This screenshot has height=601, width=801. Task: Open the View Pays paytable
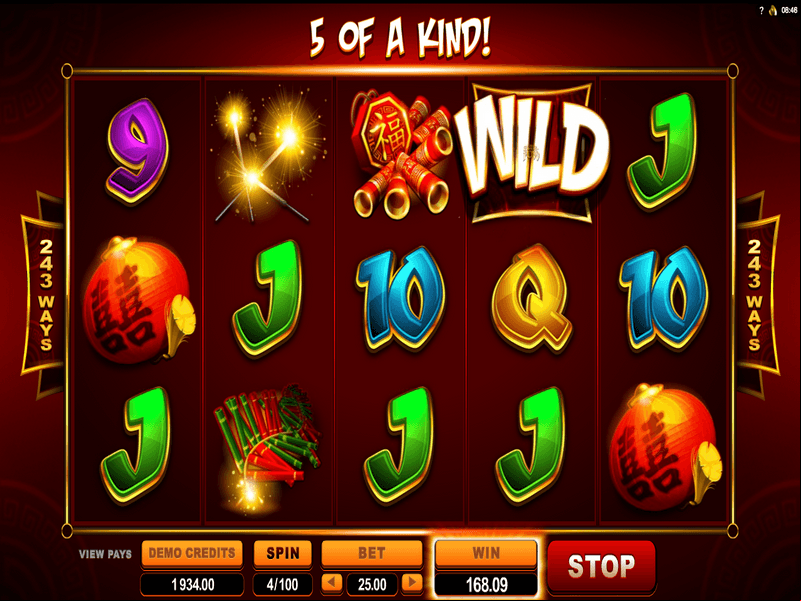tap(105, 554)
